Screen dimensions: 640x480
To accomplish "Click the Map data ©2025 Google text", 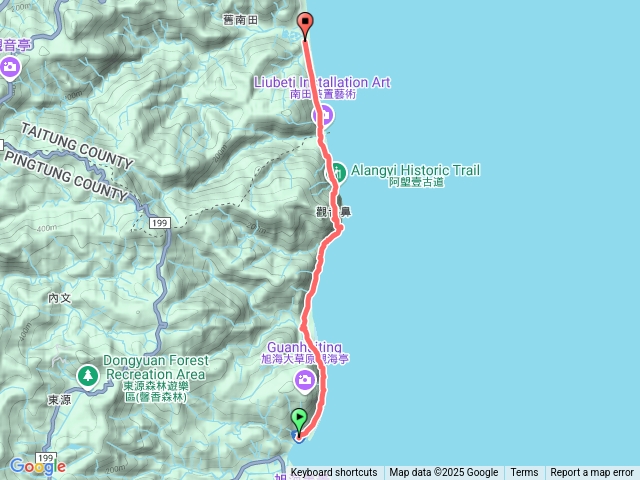I will coord(444,473).
